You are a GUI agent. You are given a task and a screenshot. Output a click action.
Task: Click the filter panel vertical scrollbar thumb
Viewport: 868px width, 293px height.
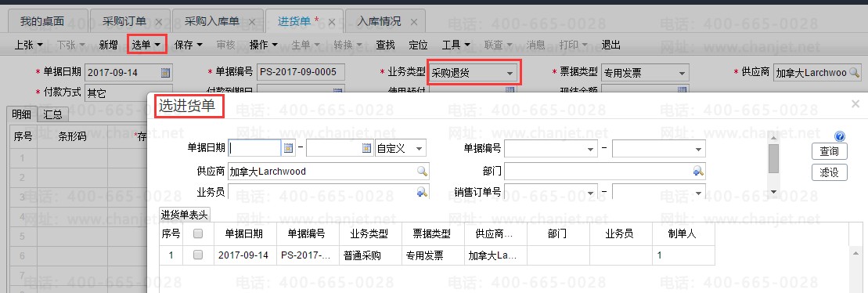(773, 158)
